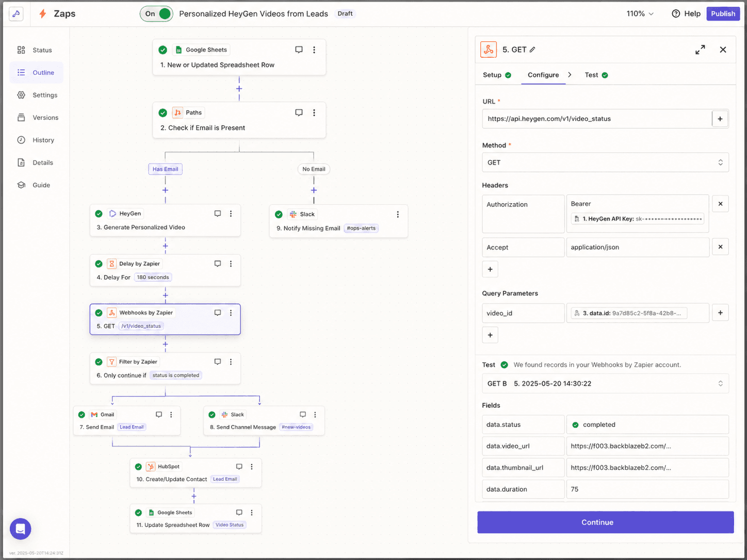Rename step with pencil icon
Viewport: 747px width, 560px height.
click(532, 50)
